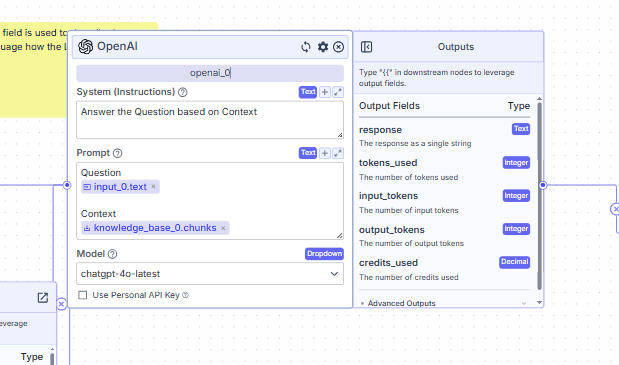The image size is (619, 365).
Task: Click plus icon beside System Instructions
Action: 325,92
